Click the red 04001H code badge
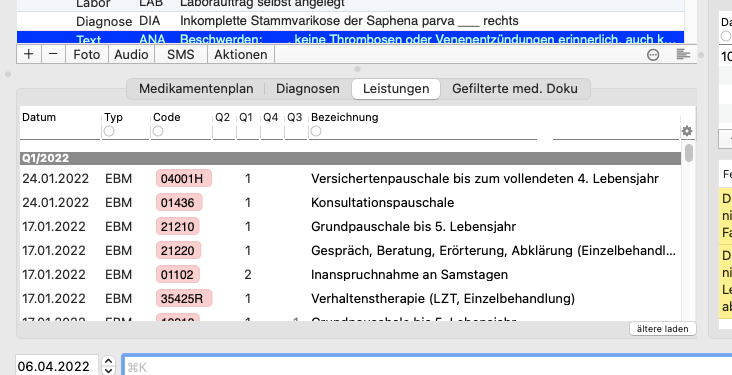732x375 pixels. [x=183, y=178]
